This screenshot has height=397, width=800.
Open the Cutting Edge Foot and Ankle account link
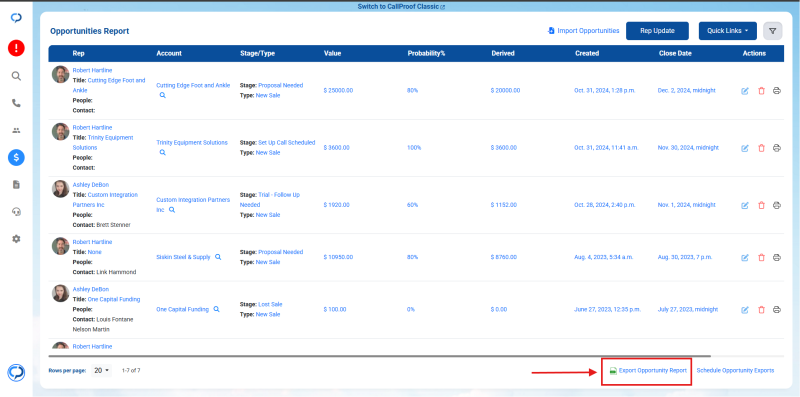click(x=193, y=86)
